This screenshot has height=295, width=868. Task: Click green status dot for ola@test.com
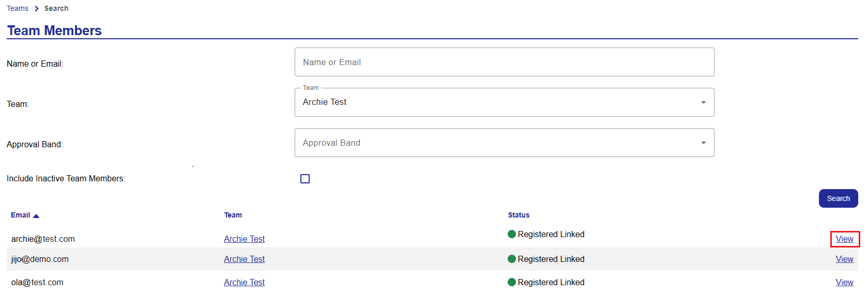click(x=512, y=282)
